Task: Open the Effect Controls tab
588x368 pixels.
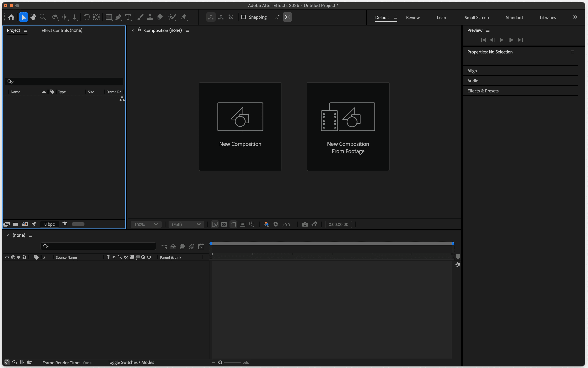Action: click(62, 30)
